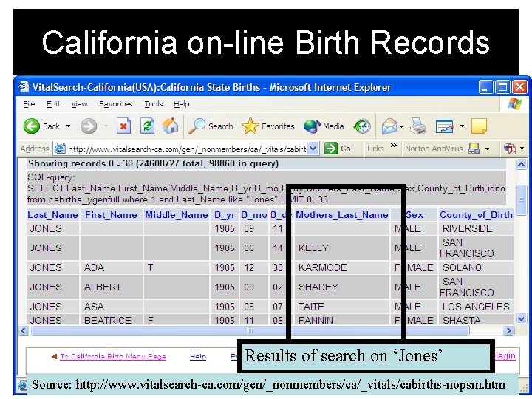Sort by the County_of_Birth column header

click(476, 215)
